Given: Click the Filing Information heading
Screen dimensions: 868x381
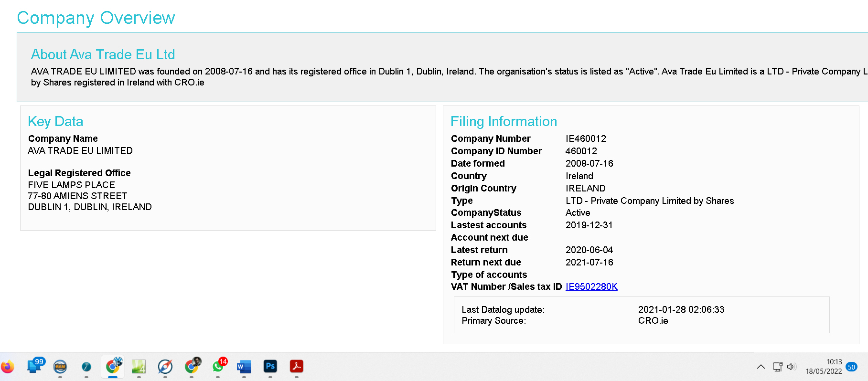Looking at the screenshot, I should click(x=504, y=121).
